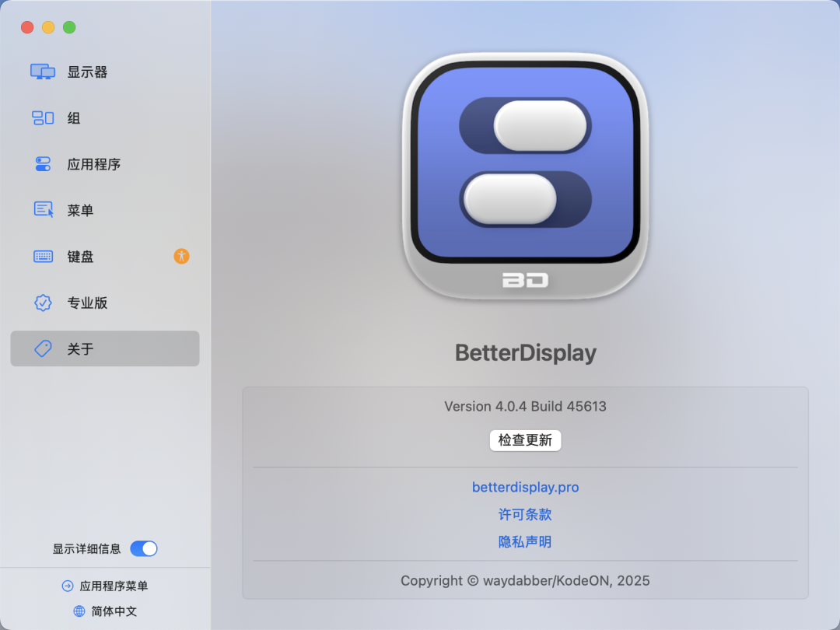Select the Groups (组) layout icon
Viewport: 840px width, 630px height.
(43, 118)
